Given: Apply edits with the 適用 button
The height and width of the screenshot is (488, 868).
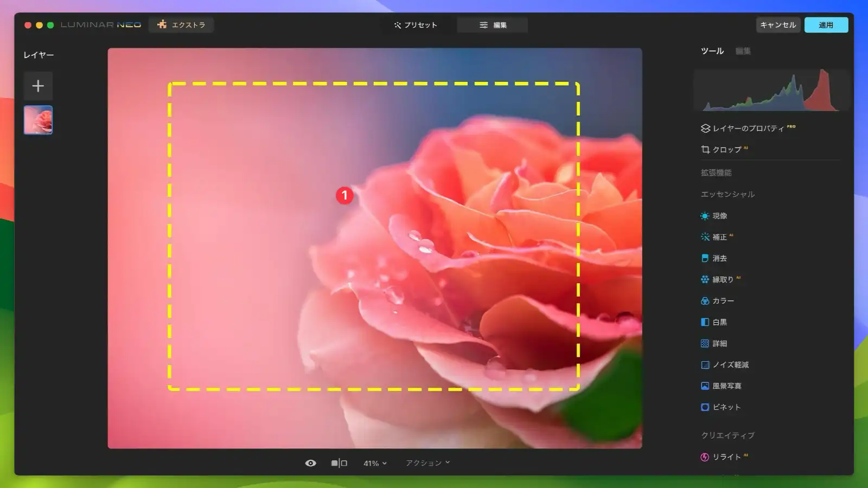Looking at the screenshot, I should click(826, 24).
